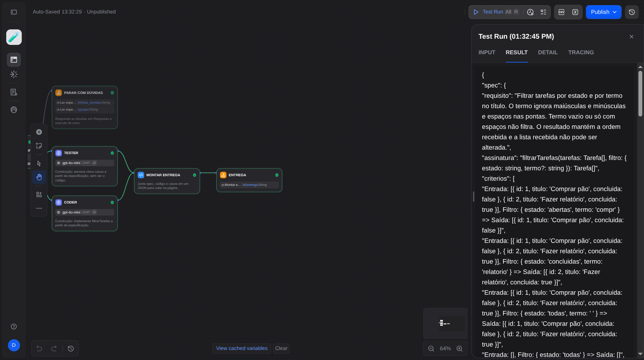Redo the canvas change
The image size is (644, 360).
tap(54, 349)
